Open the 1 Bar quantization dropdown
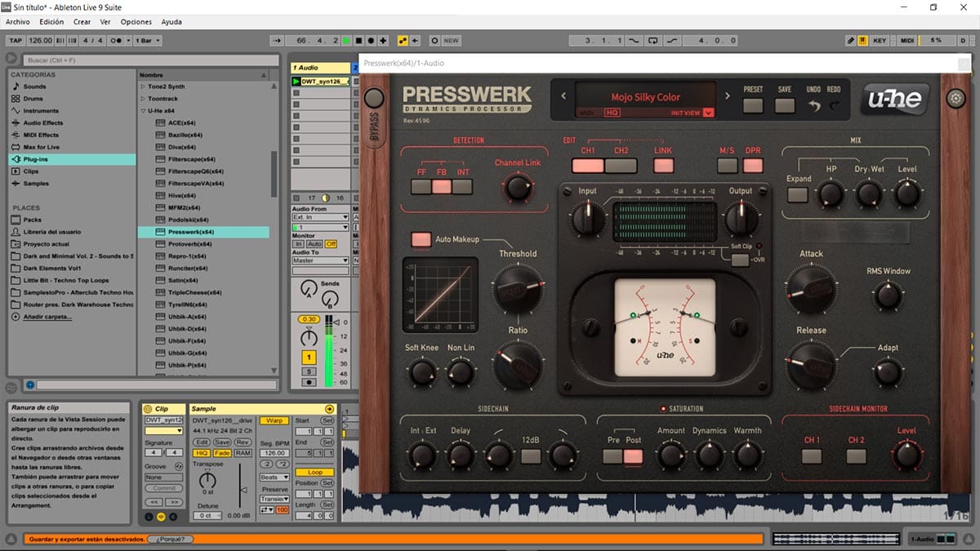The width and height of the screenshot is (980, 551). coord(148,40)
